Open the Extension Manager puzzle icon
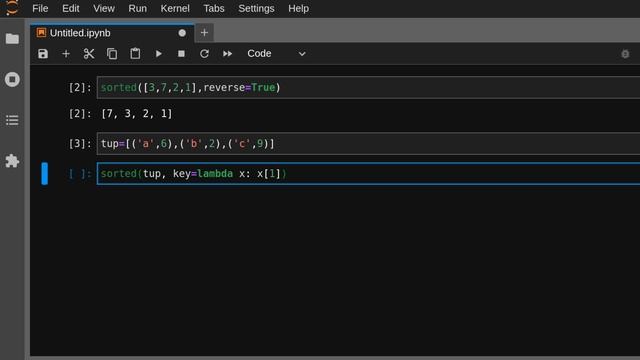This screenshot has width=640, height=360. (x=12, y=161)
